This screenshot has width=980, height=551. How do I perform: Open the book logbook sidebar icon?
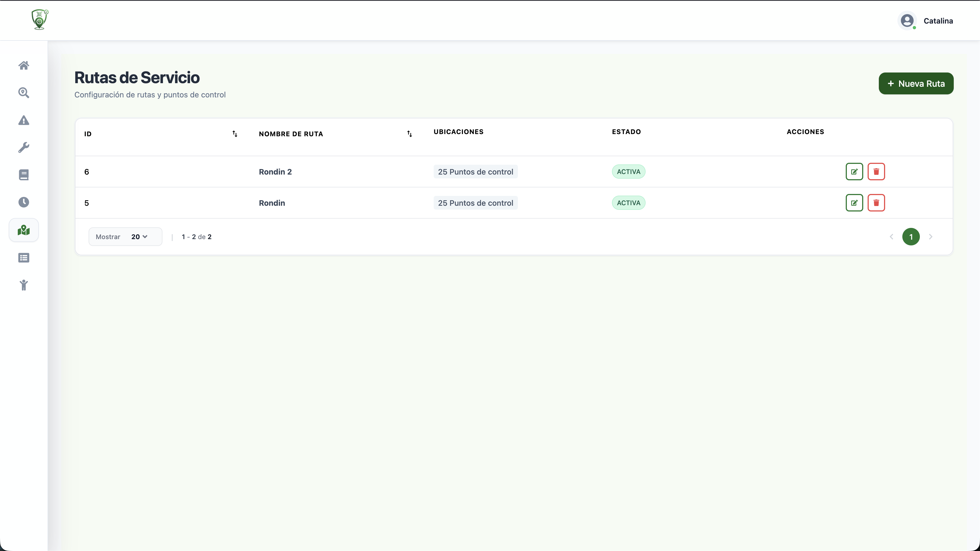[24, 175]
